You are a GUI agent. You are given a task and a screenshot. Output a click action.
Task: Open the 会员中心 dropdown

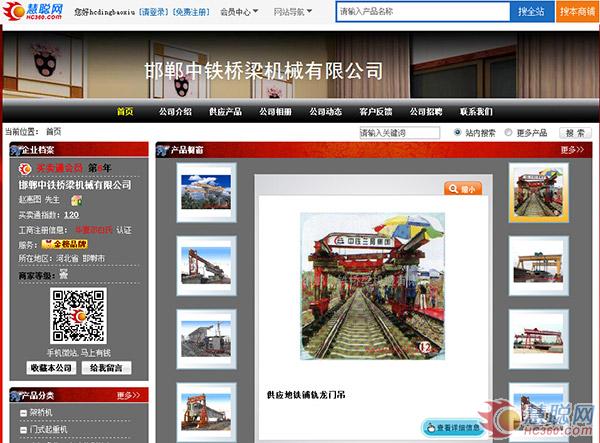tap(239, 12)
